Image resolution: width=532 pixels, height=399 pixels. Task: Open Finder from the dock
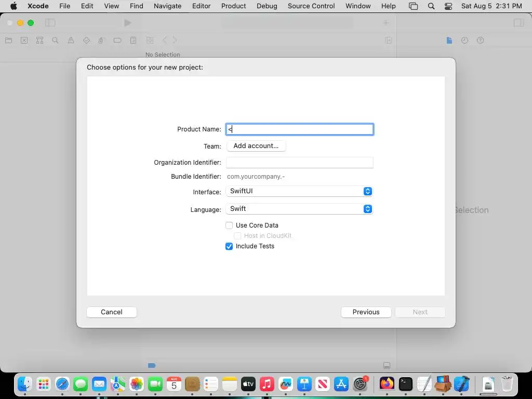25,384
